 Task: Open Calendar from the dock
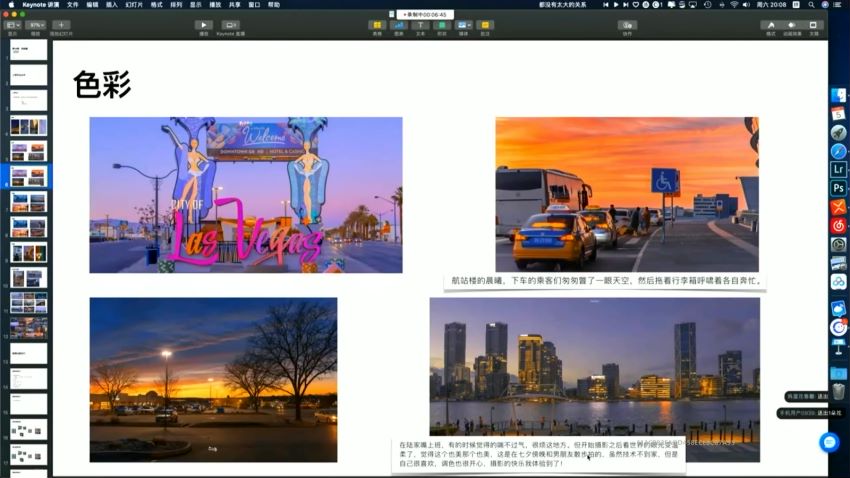pyautogui.click(x=838, y=114)
